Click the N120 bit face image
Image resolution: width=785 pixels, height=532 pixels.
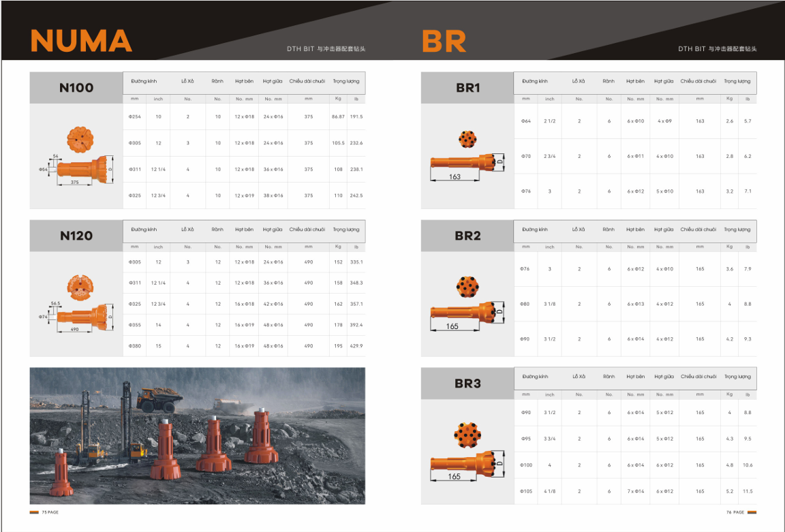pos(80,287)
